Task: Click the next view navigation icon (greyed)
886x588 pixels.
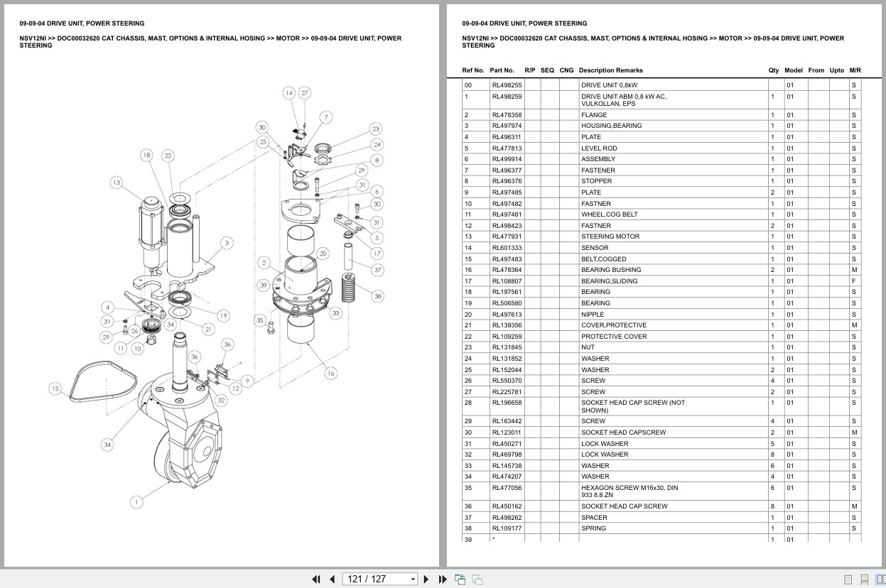Action: coord(477,579)
